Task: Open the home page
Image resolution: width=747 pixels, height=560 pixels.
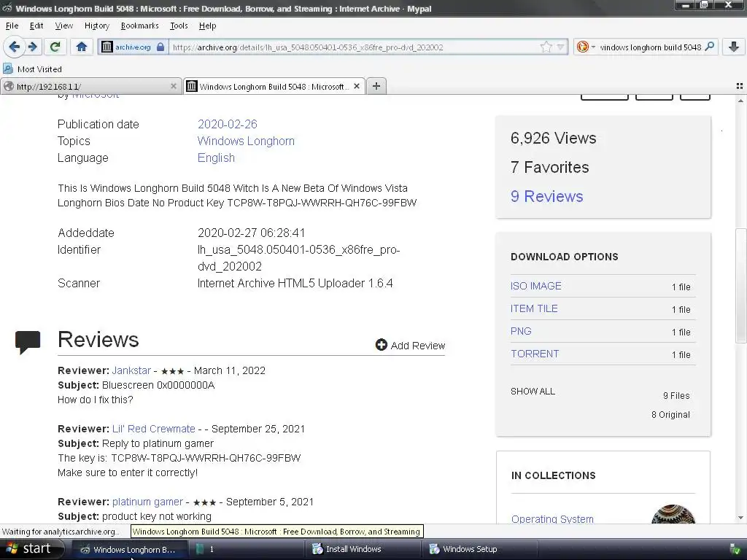Action: pyautogui.click(x=82, y=47)
